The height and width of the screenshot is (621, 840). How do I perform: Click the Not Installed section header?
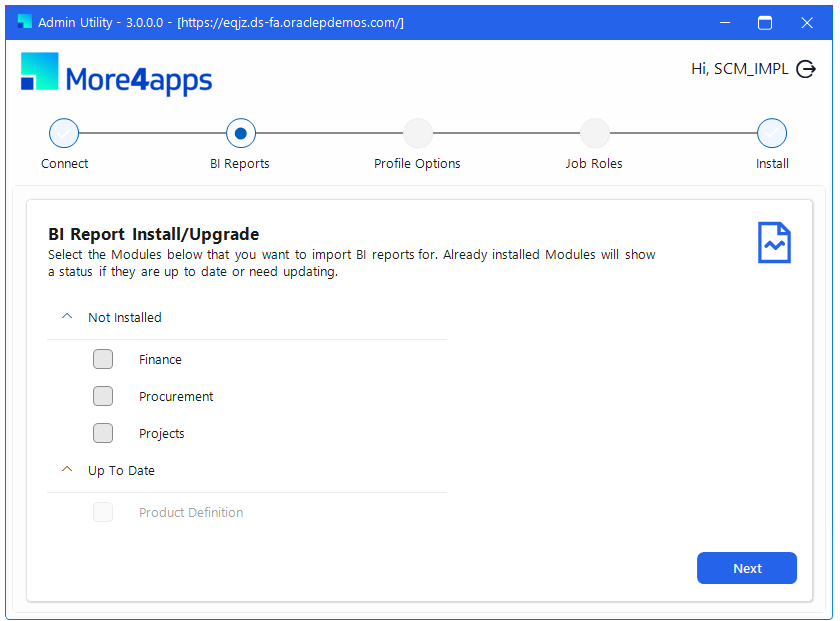(247, 317)
